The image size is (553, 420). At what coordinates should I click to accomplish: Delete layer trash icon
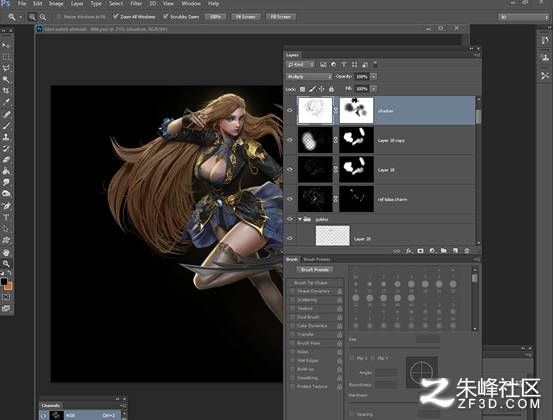pos(467,251)
